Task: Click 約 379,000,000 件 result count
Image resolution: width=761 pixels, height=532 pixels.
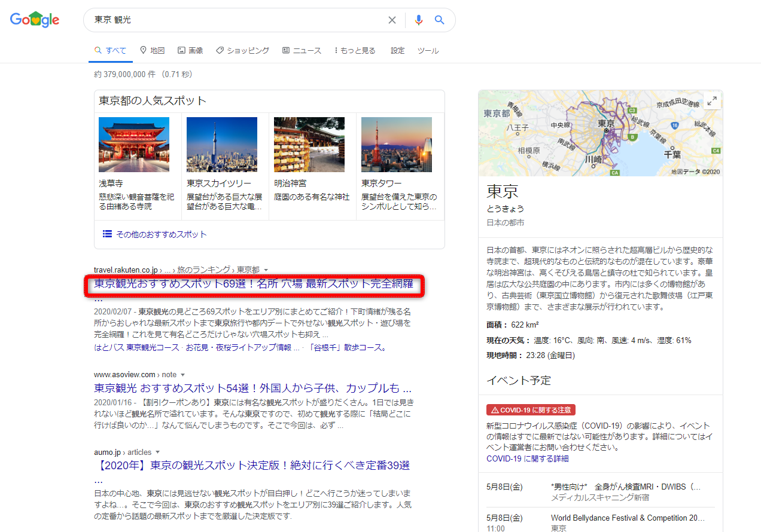Action: [x=126, y=75]
